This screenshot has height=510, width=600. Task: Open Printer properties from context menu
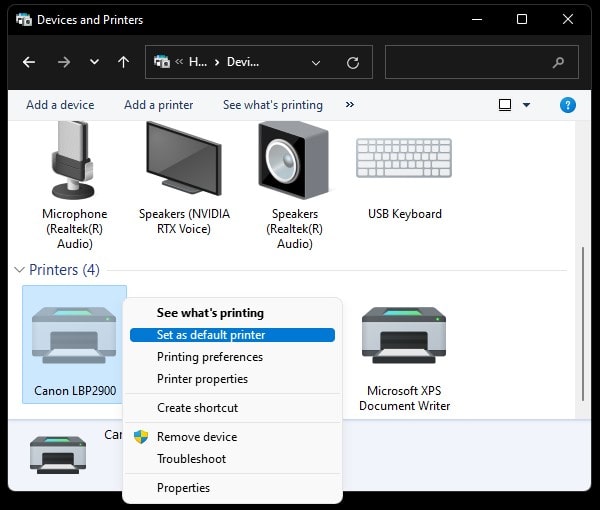(x=233, y=379)
